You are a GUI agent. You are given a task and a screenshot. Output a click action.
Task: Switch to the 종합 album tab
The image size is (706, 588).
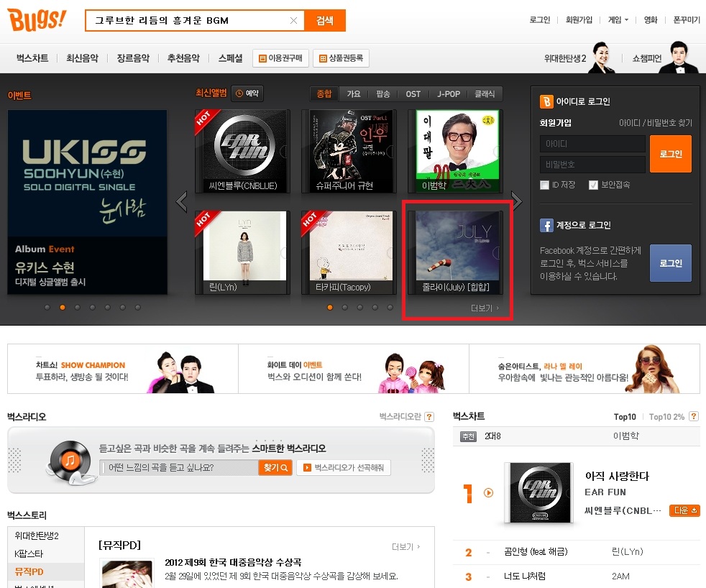(324, 93)
